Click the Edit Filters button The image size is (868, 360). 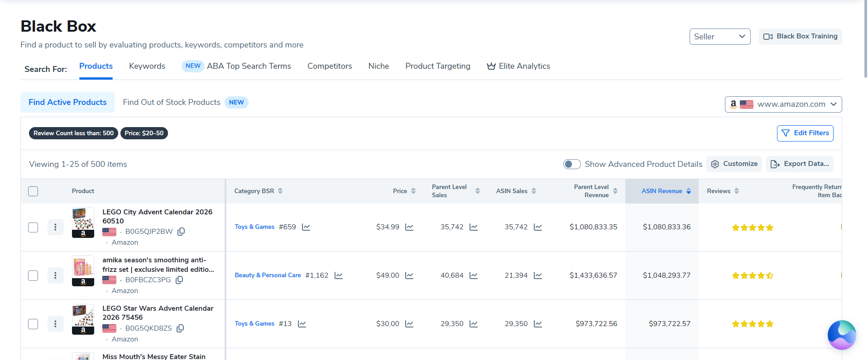click(x=805, y=133)
